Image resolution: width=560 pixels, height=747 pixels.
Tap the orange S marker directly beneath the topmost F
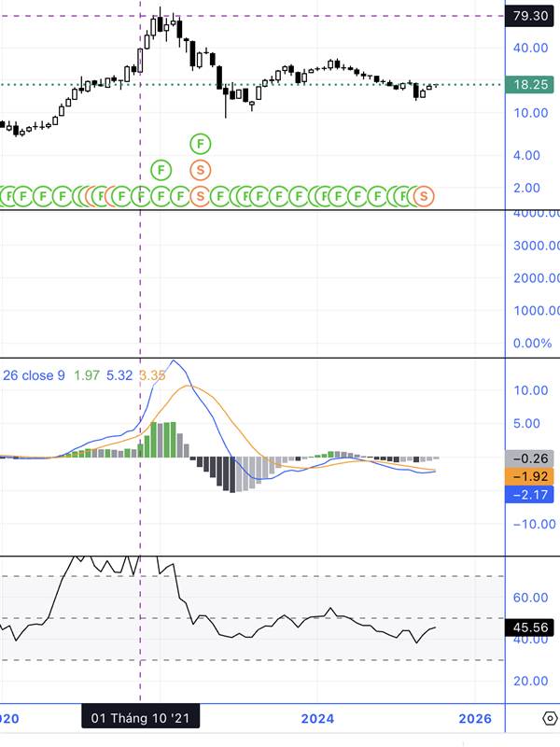tap(201, 170)
